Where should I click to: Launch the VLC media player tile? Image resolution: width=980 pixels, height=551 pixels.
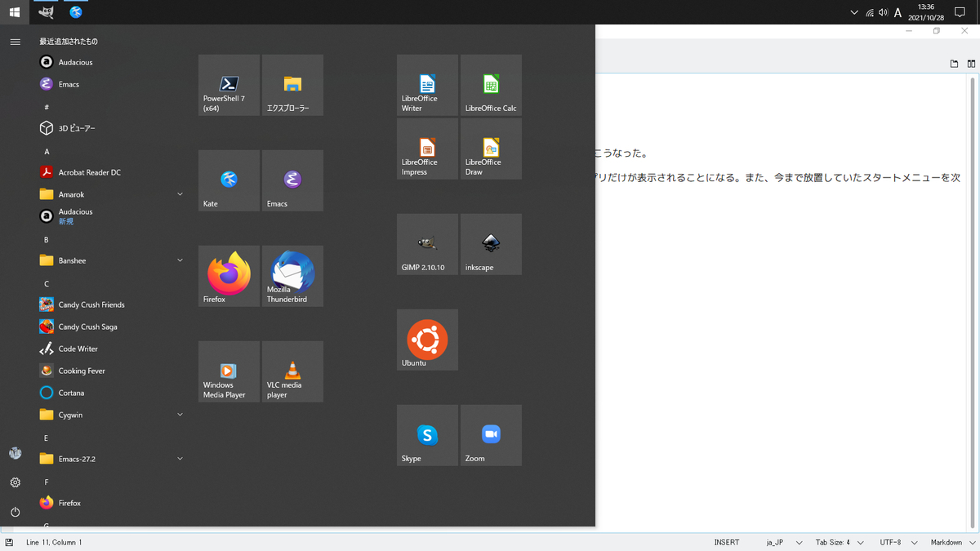pos(292,371)
